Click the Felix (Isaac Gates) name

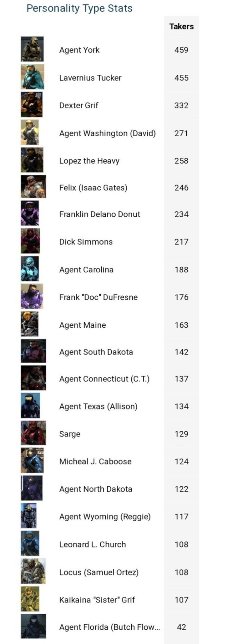(93, 187)
